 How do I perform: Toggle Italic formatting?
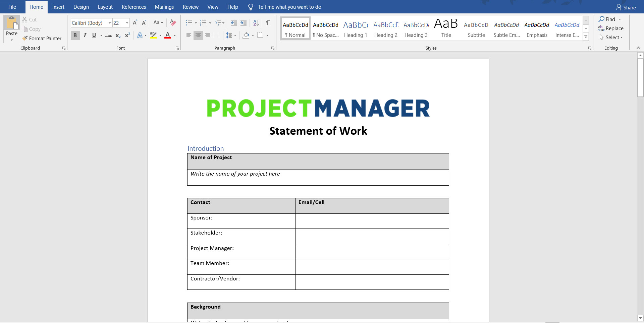(x=85, y=35)
